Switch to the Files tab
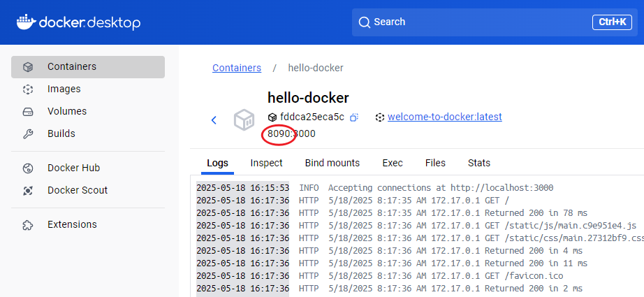Image resolution: width=644 pixels, height=297 pixels. point(435,163)
